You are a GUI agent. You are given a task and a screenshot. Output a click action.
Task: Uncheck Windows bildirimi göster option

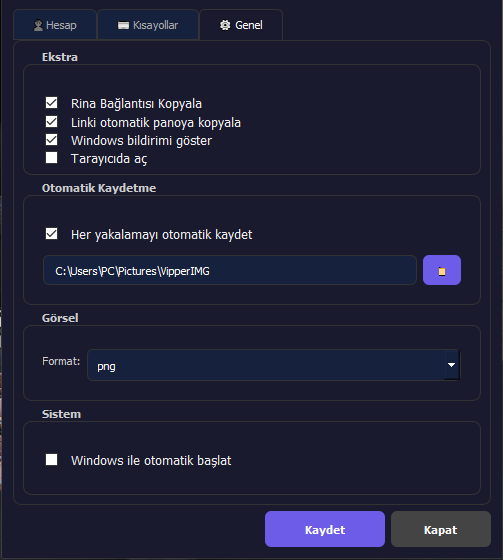51,140
